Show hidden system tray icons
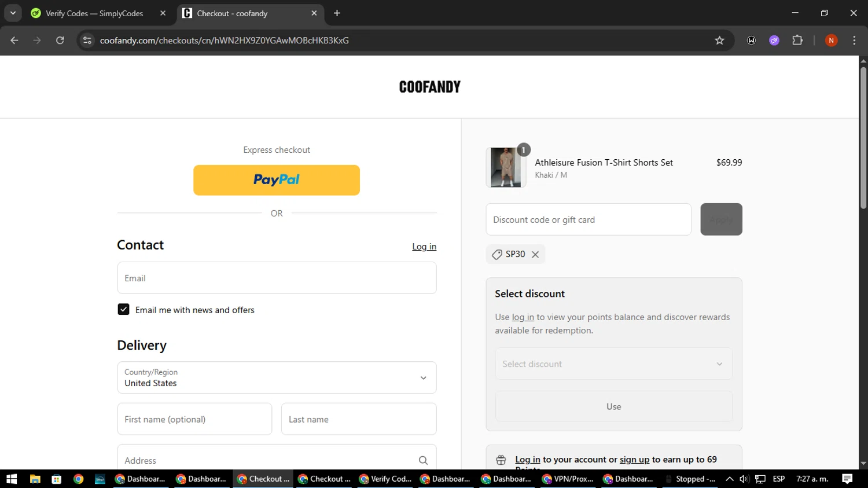This screenshot has width=868, height=488. tap(729, 479)
